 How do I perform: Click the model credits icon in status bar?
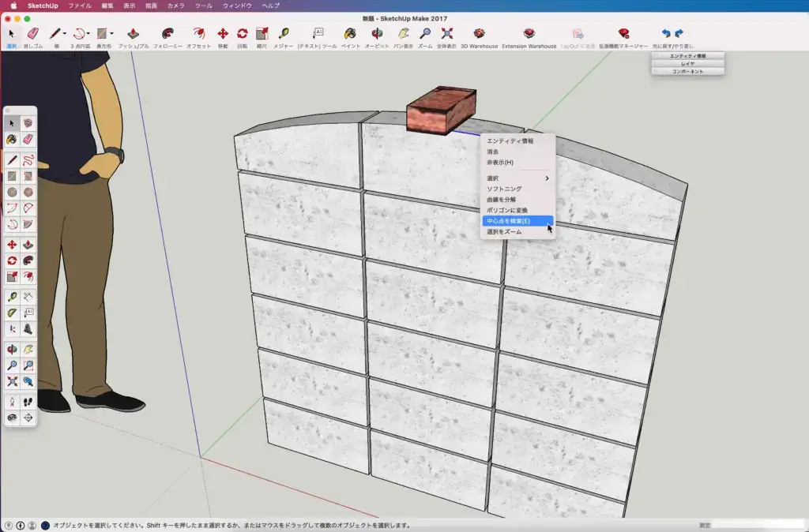pyautogui.click(x=20, y=526)
